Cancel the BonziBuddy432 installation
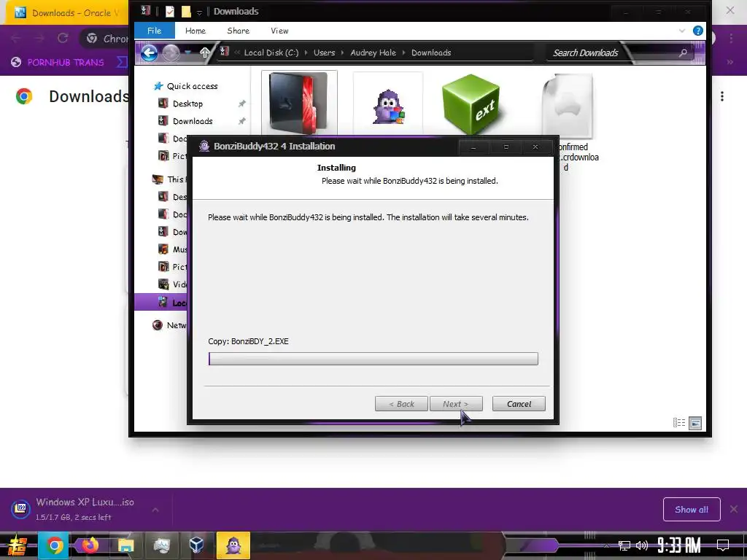Image resolution: width=747 pixels, height=560 pixels. pos(519,404)
